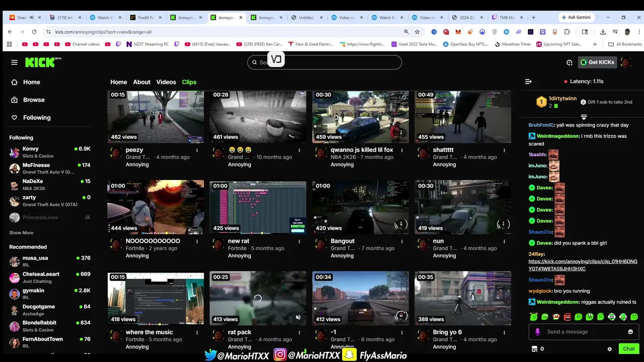Open the chat activity icon beside Get KICKs
Image resolution: width=644 pixels, height=362 pixels.
(569, 62)
